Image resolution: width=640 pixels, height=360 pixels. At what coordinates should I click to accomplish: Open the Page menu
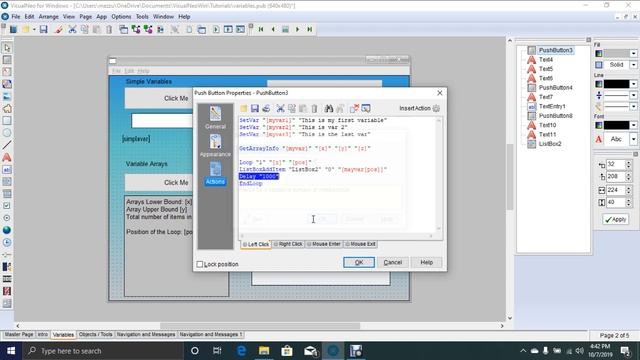[x=85, y=17]
